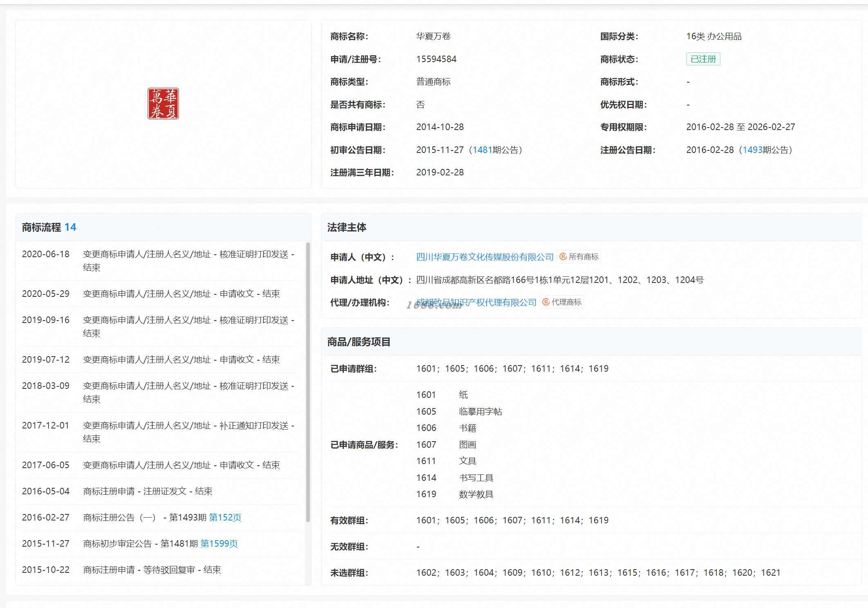The image size is (868, 608).
Task: Click the applicant address text
Action: (560, 280)
